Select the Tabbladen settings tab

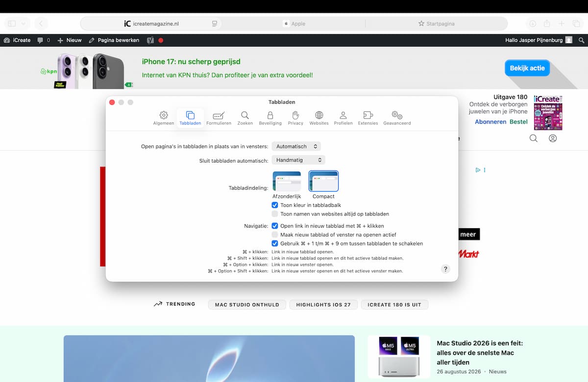coord(190,119)
